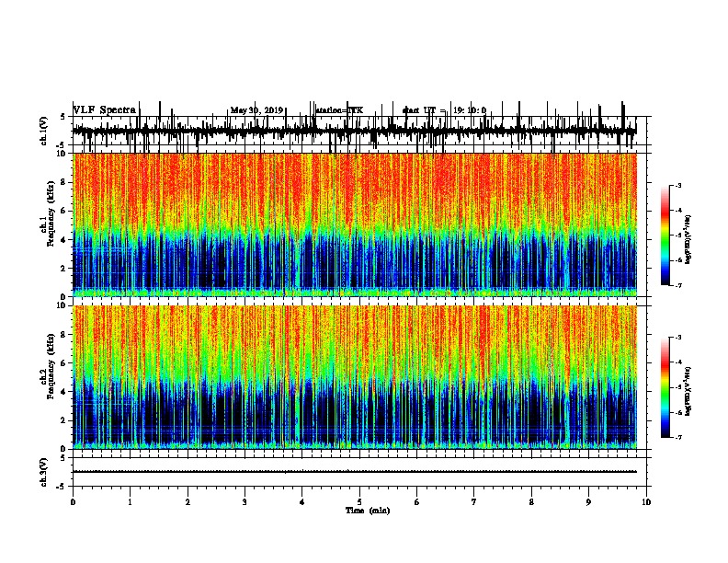Click time axis tick label '4'
This screenshot has width=728, height=563.
pyautogui.click(x=302, y=502)
